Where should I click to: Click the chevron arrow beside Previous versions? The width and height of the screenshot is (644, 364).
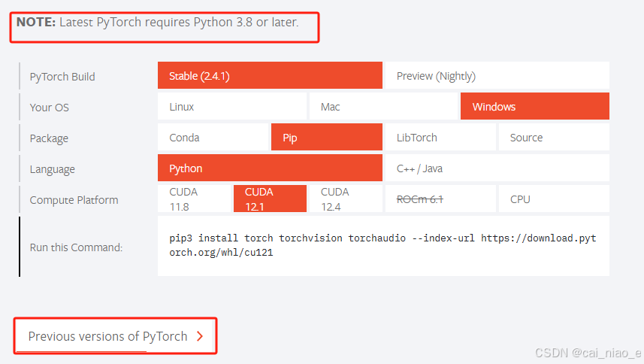[200, 336]
